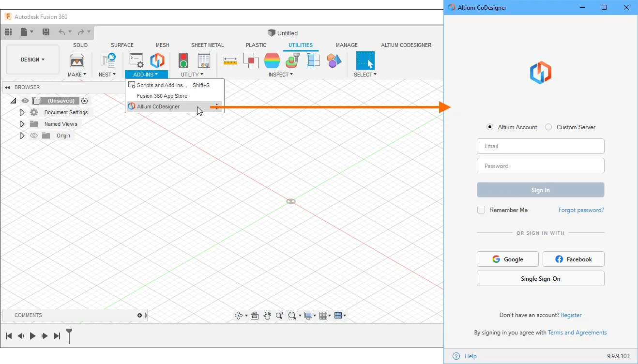Switch to the SOLID tab
The height and width of the screenshot is (364, 638).
(x=80, y=45)
